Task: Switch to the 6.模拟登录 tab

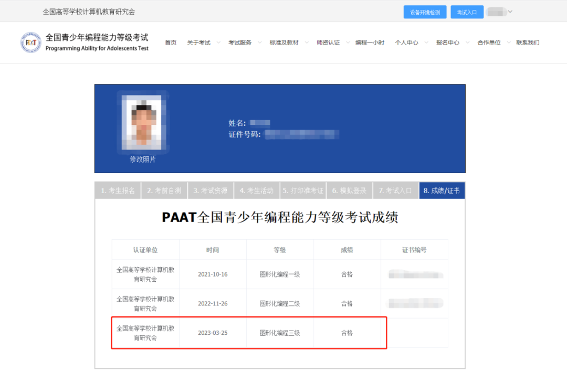Action: tap(349, 190)
